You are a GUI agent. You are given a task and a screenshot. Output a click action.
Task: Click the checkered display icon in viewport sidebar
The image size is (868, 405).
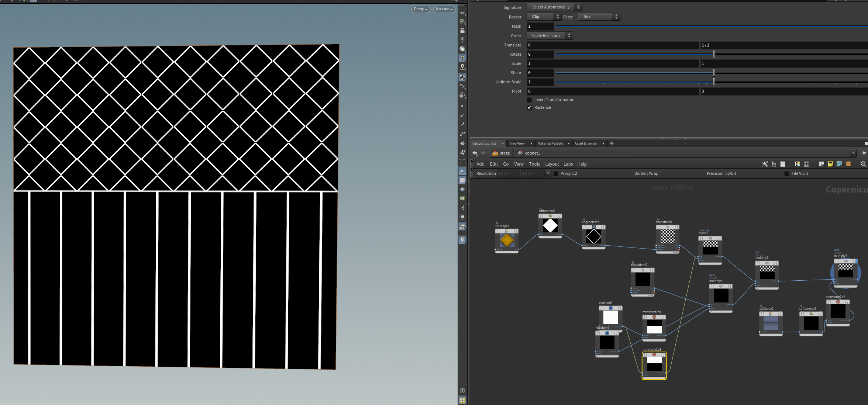462,180
